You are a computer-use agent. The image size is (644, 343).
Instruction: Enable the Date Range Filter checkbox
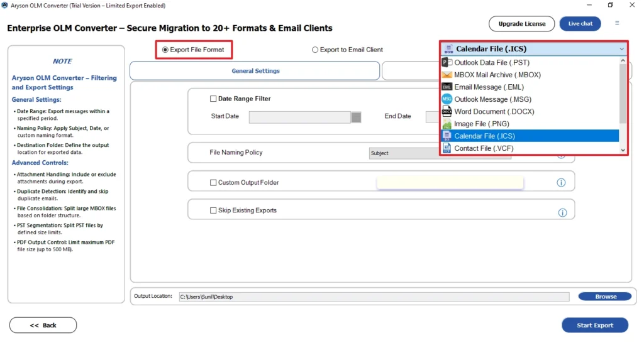[x=213, y=99]
